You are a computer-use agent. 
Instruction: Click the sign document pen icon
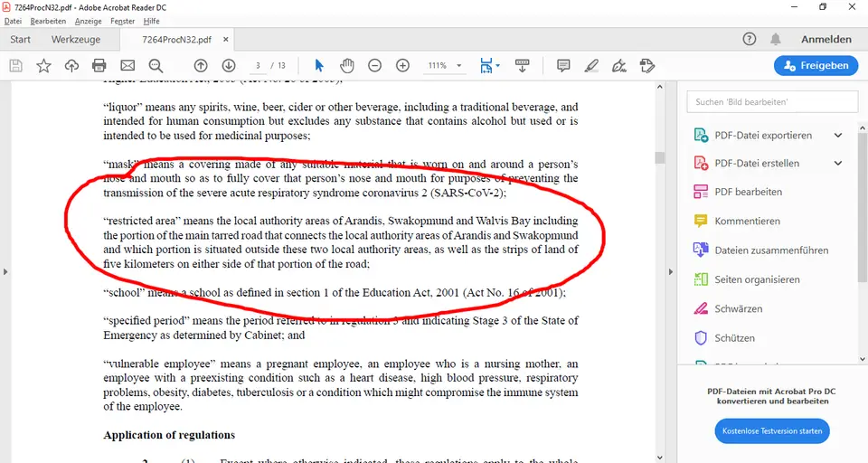(x=618, y=66)
